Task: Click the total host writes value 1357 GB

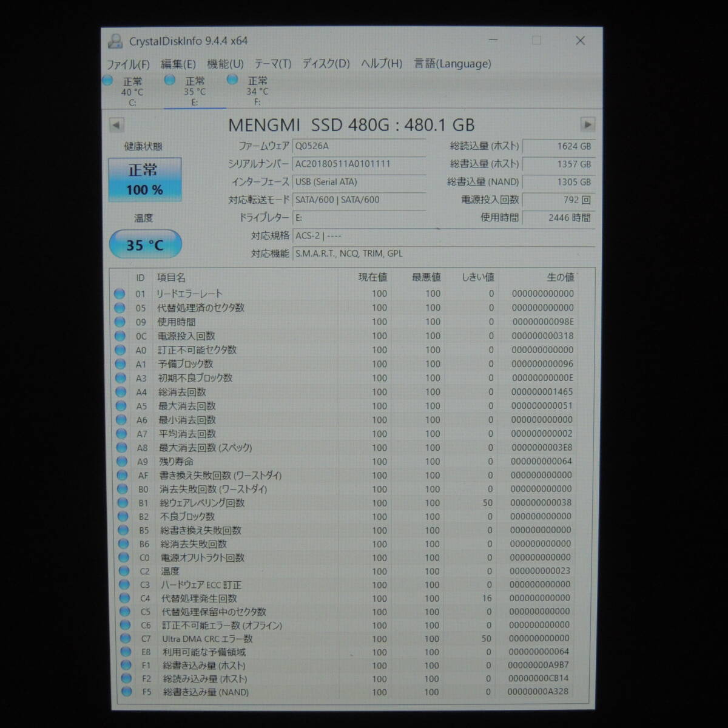Action: [558, 164]
